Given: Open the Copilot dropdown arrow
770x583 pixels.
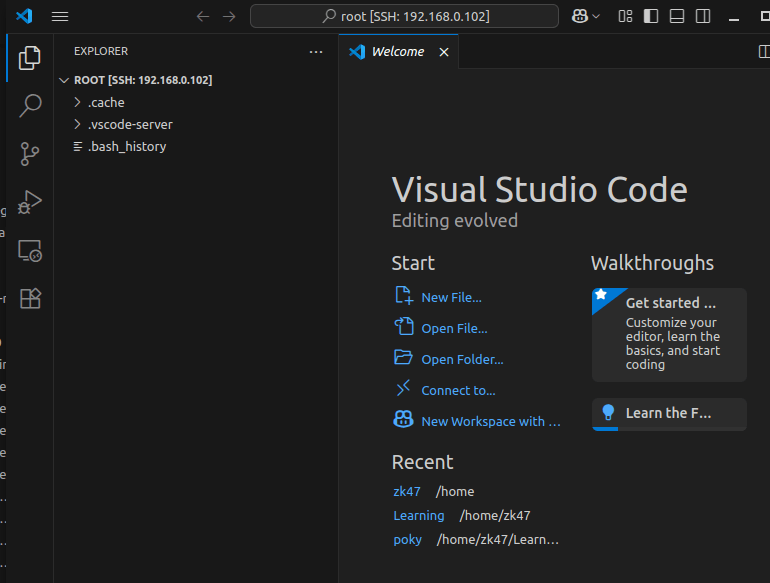Looking at the screenshot, I should [x=597, y=16].
